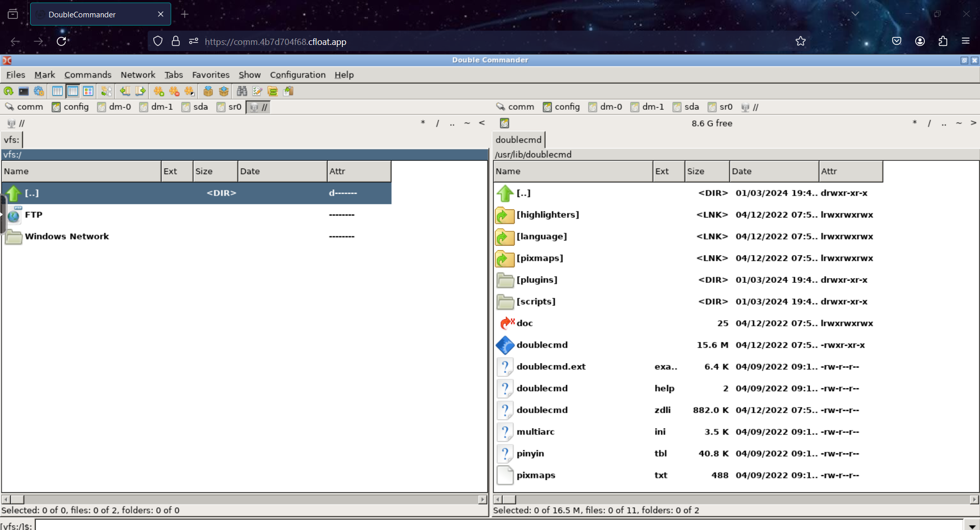Select right panel sda drive button
Viewport: 980px width, 530px height.
[686, 107]
